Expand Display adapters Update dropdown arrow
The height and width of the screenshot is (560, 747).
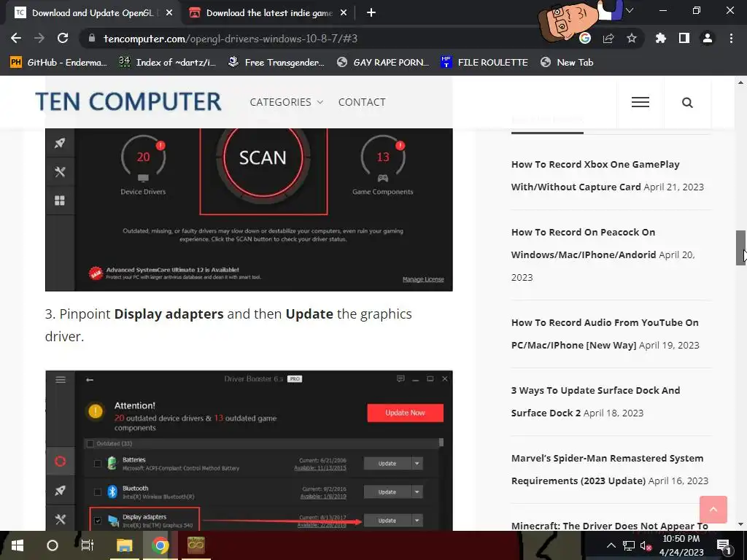point(417,521)
